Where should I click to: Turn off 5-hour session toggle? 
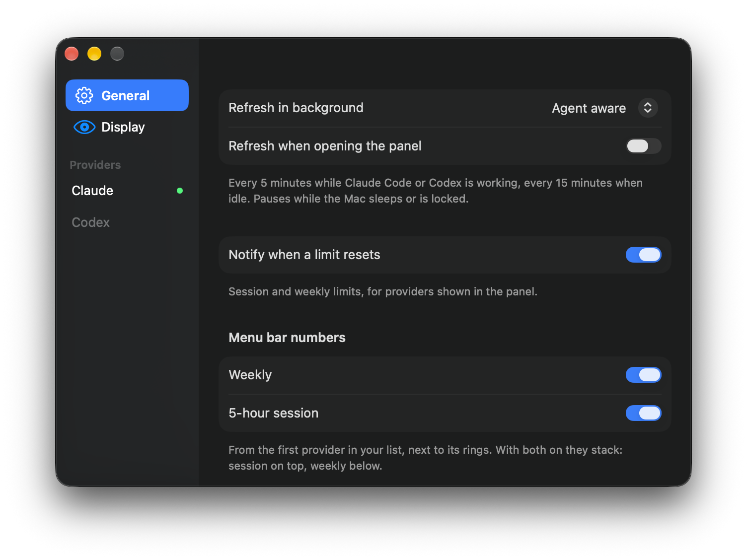(644, 413)
